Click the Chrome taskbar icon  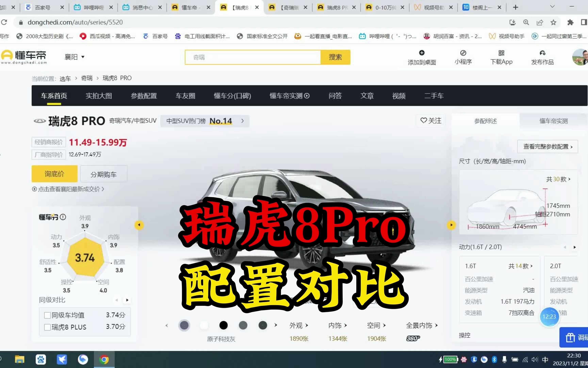pyautogui.click(x=104, y=359)
